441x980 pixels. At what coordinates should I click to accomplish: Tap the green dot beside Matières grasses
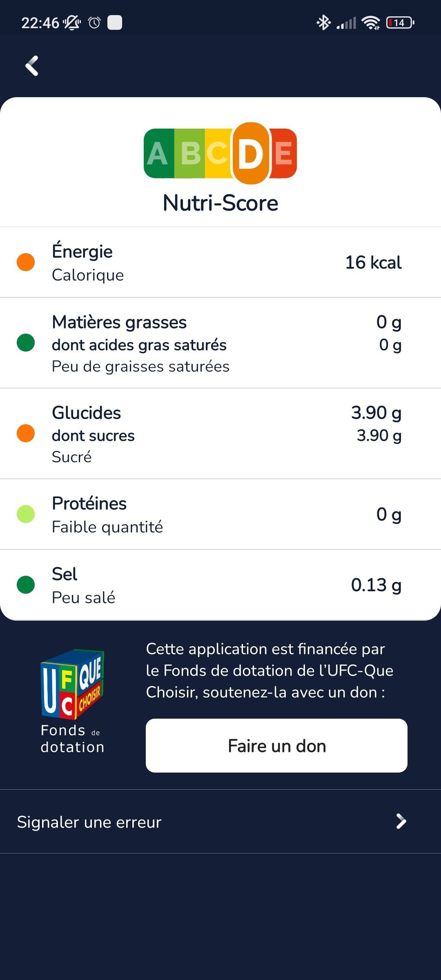tap(26, 343)
